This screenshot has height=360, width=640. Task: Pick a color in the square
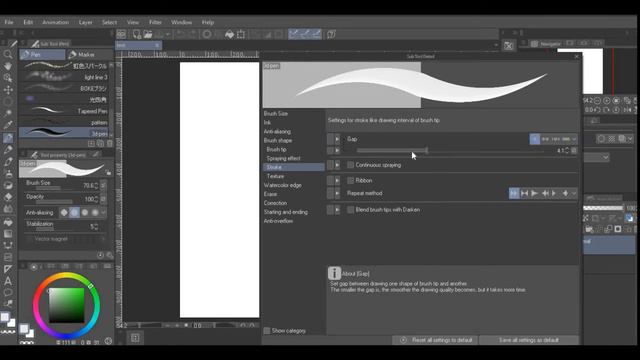67,305
